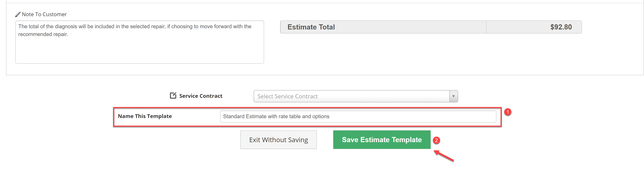This screenshot has height=170, width=644.
Task: Click inside the Note To Customer text area
Action: point(140,42)
